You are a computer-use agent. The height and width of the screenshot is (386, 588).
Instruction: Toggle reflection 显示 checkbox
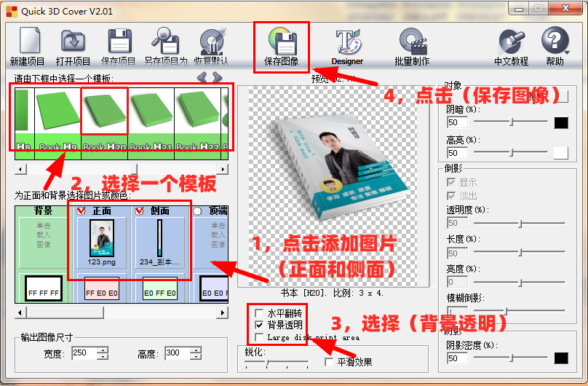tap(451, 182)
